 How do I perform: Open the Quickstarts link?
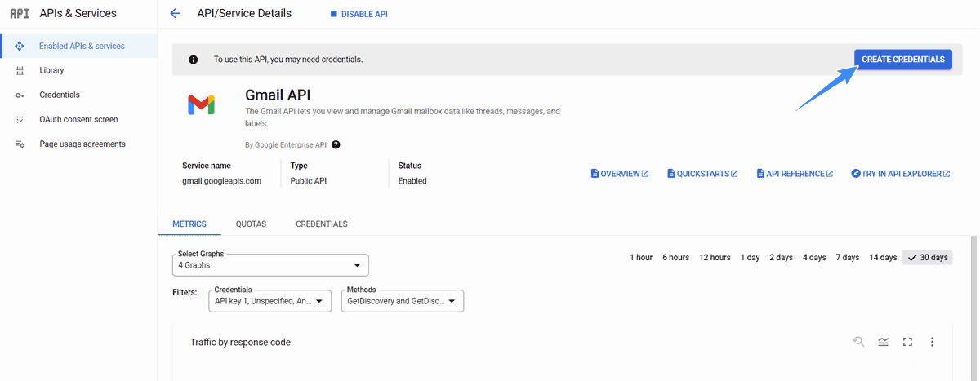702,174
